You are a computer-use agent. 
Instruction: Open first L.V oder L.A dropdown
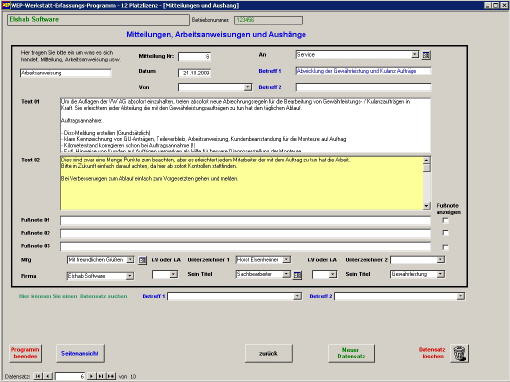tap(173, 274)
